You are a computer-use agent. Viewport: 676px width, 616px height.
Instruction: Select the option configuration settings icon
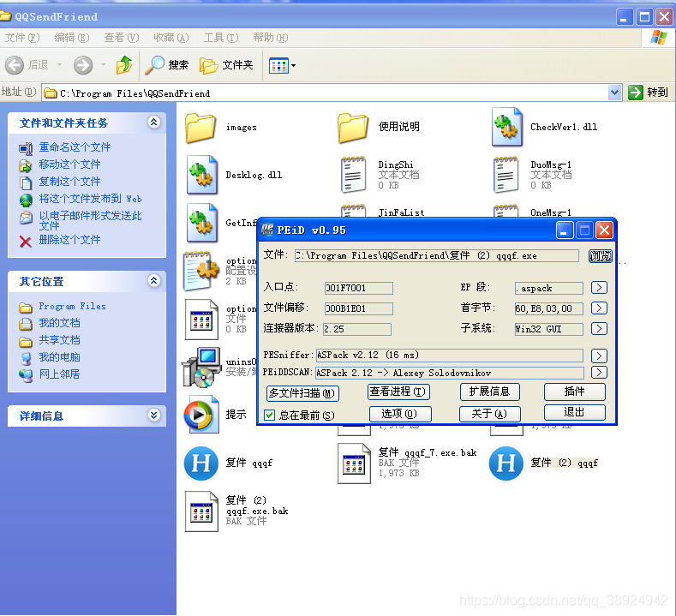point(201,271)
